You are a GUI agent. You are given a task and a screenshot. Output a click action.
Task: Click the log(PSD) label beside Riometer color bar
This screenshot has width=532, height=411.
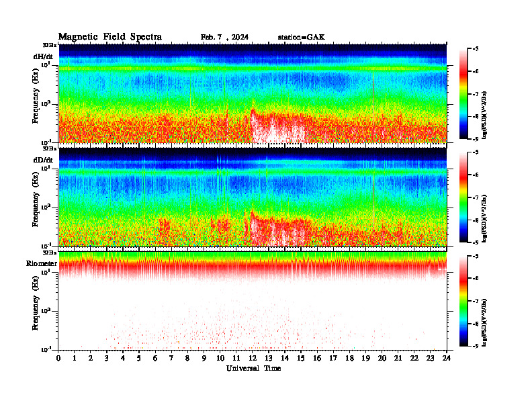[484, 322]
